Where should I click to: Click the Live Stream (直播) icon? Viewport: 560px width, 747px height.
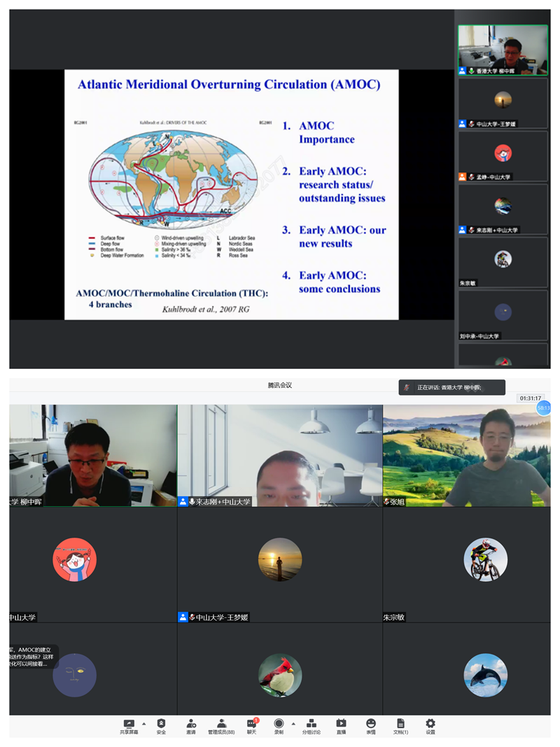pos(341,724)
